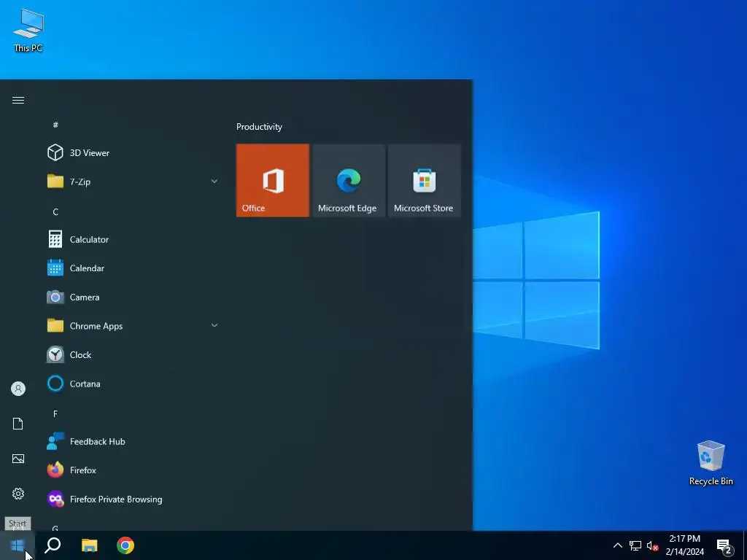Click the Office tile
This screenshot has width=747, height=560.
(x=273, y=181)
